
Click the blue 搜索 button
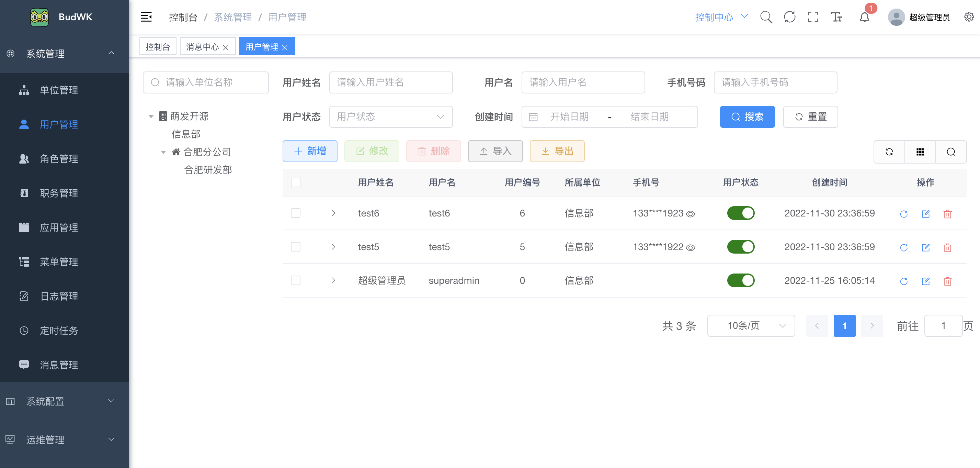coord(747,116)
